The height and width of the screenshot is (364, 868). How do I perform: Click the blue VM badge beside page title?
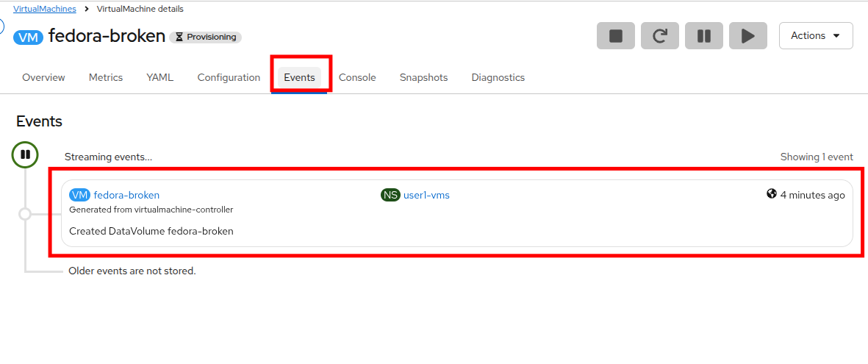(28, 37)
